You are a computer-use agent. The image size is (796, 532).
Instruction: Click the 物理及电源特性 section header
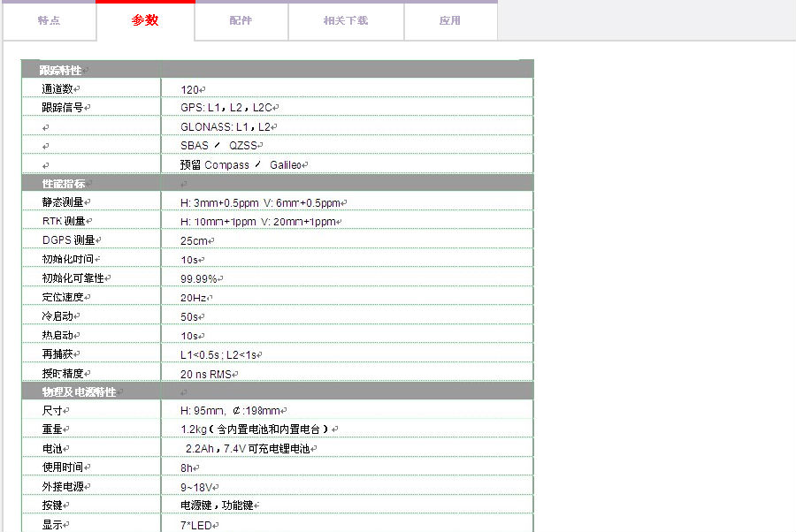pos(78,391)
